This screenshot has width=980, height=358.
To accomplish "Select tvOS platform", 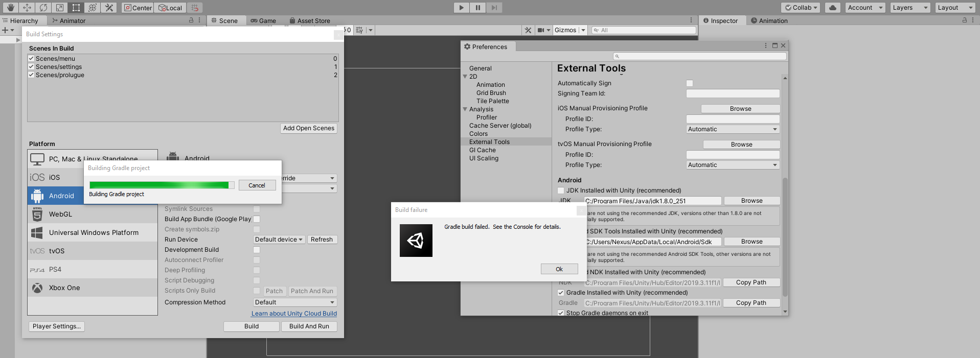I will coord(93,251).
